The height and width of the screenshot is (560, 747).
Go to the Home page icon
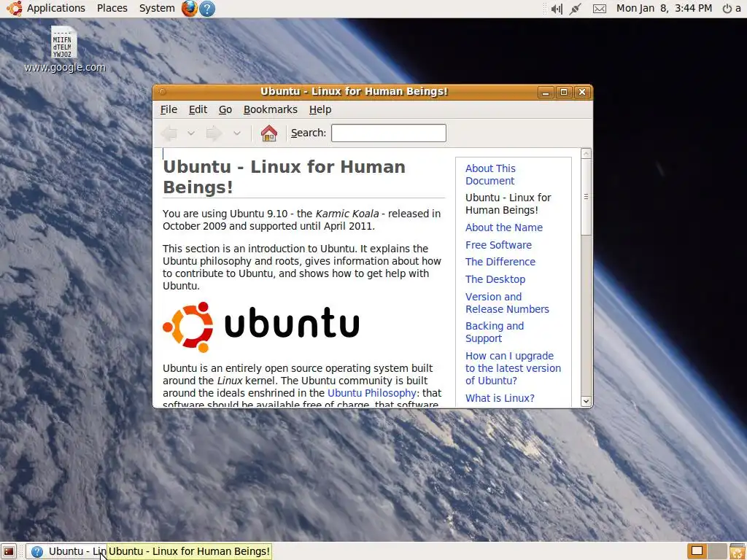(x=269, y=133)
